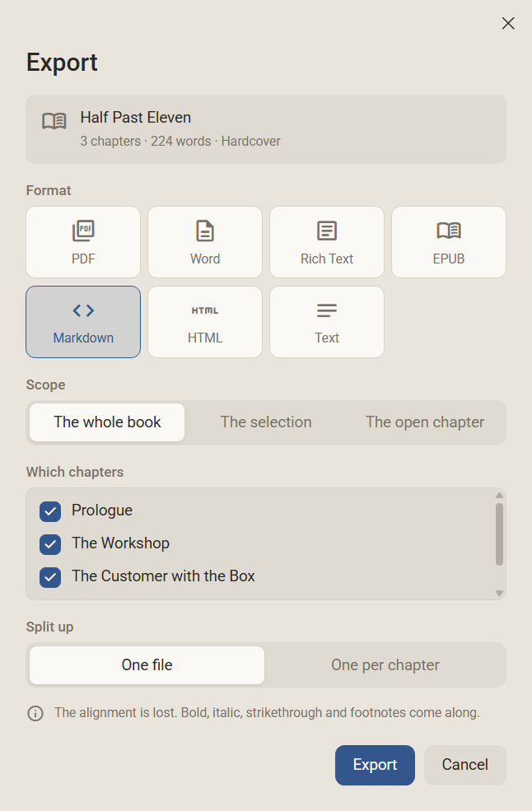The image size is (532, 811).
Task: Choose One file split option
Action: tap(147, 665)
